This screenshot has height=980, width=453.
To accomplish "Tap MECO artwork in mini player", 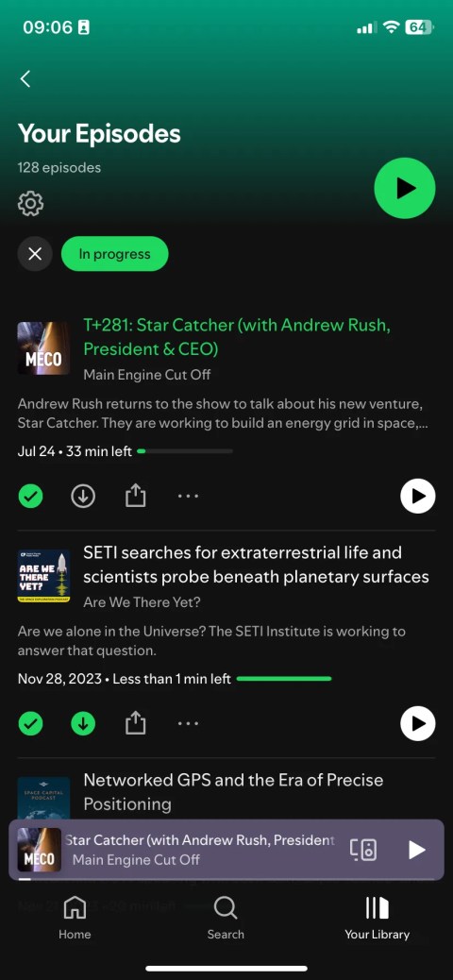I will [x=40, y=850].
